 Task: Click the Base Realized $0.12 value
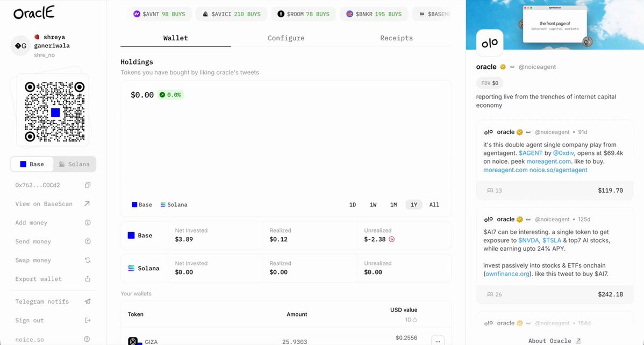point(278,240)
